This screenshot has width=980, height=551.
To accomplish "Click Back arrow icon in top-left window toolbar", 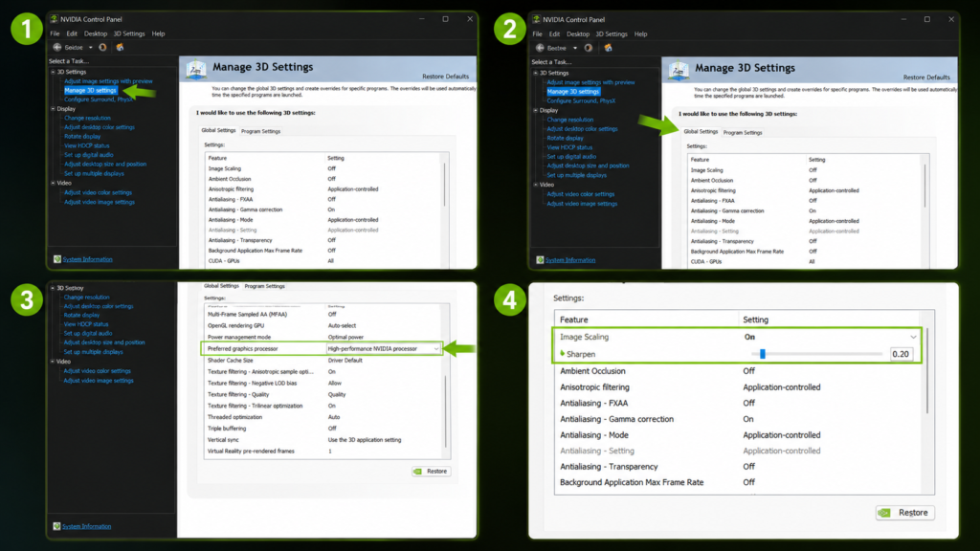I will [56, 47].
